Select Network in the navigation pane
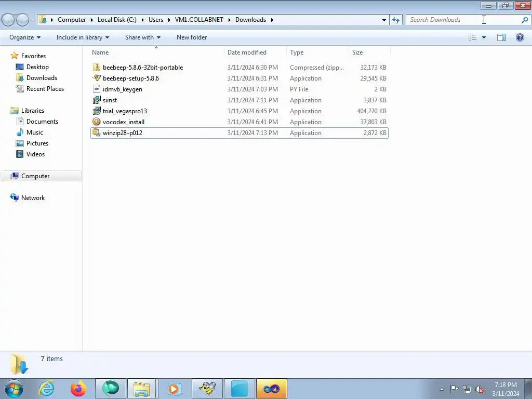 point(33,198)
